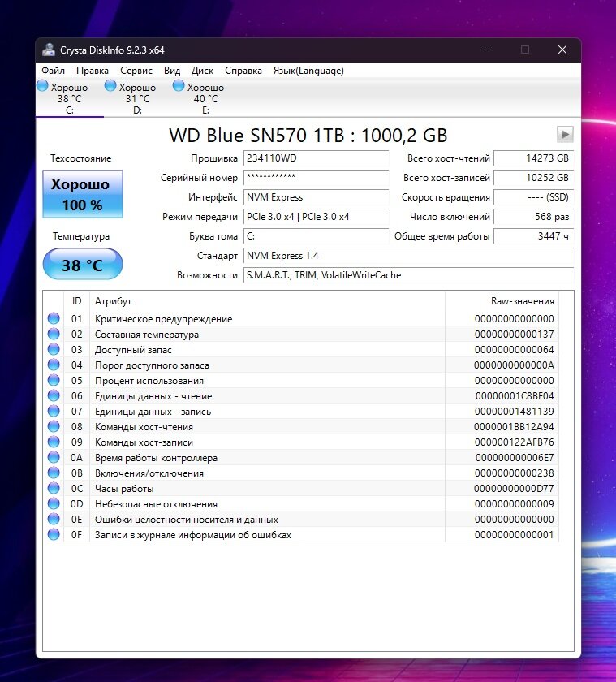Click raw value 000000122AFB76

[x=514, y=442]
